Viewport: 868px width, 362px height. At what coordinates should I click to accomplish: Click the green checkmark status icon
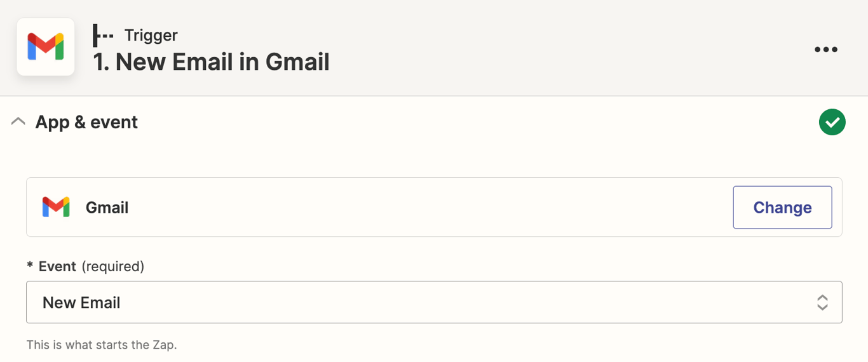tap(832, 122)
